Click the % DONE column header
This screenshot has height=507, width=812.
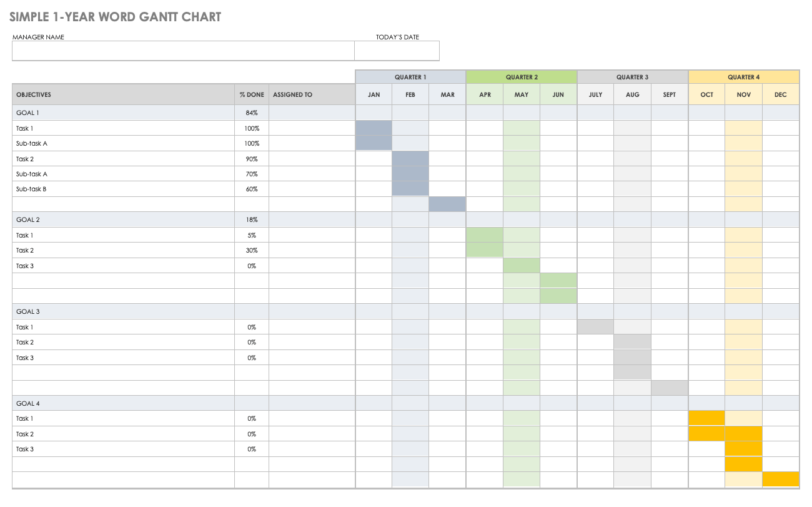tap(252, 95)
